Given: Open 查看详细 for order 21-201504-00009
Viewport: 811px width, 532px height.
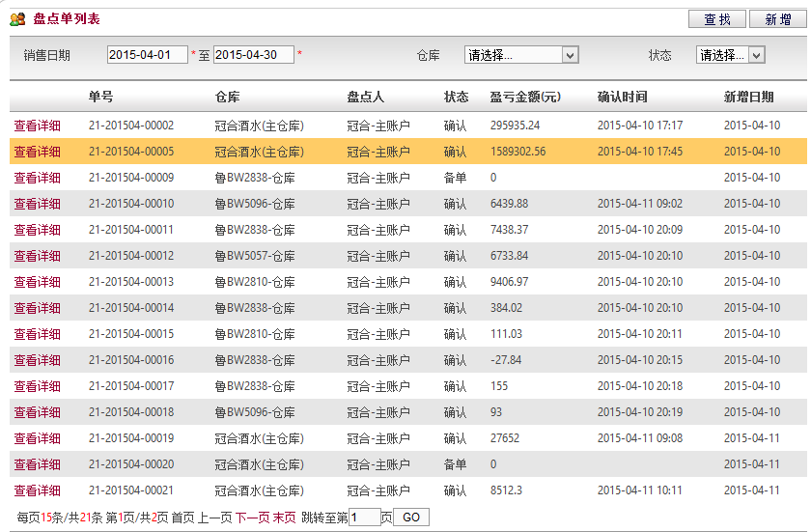Looking at the screenshot, I should click(x=38, y=178).
